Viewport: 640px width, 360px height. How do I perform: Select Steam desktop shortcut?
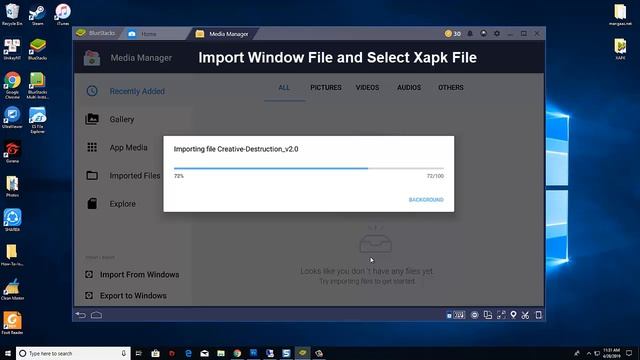point(38,15)
